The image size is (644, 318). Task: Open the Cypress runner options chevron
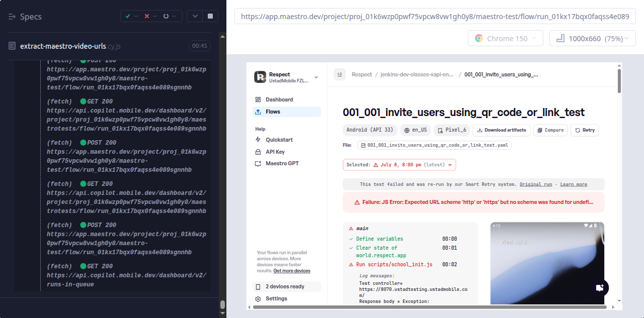coord(195,17)
